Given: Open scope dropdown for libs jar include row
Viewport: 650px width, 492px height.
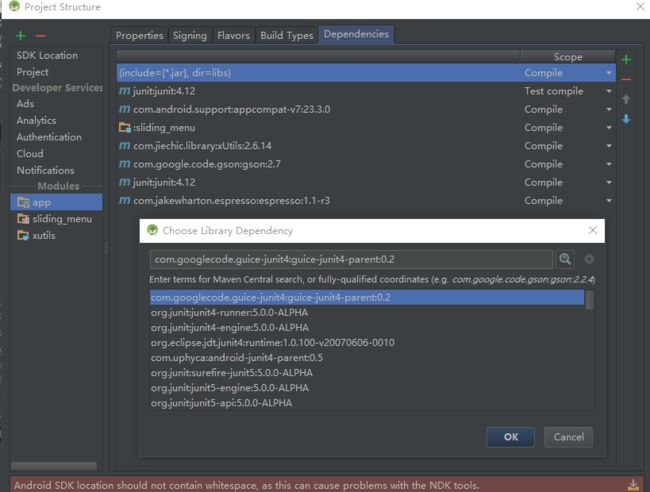Looking at the screenshot, I should (x=609, y=73).
